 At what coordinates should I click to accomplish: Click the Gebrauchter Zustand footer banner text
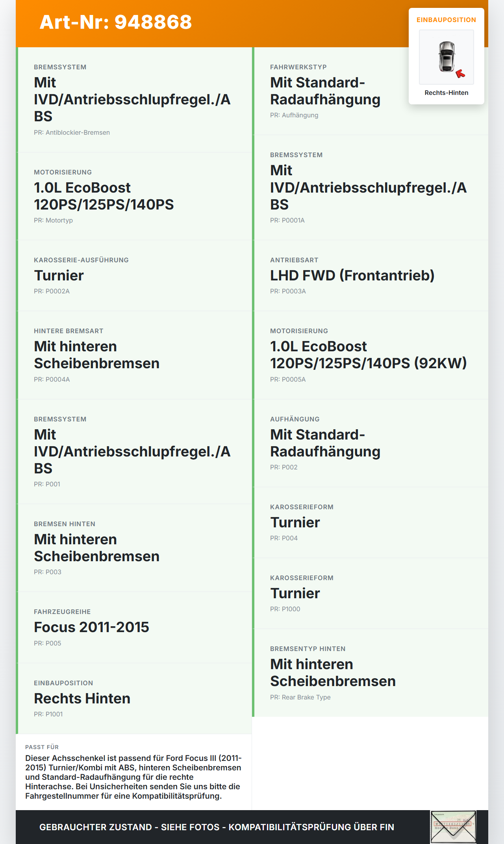click(217, 827)
